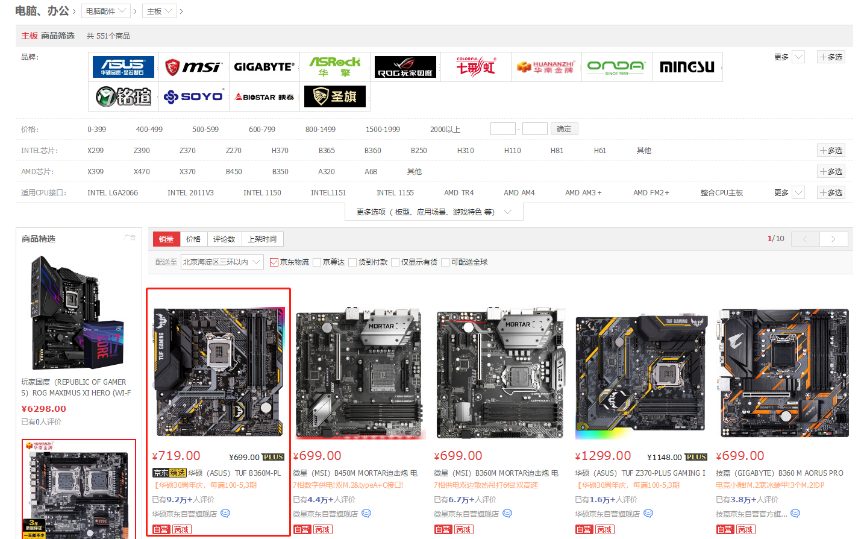Select the Colorful 七彩虹 brand logo
The image size is (867, 539).
tap(476, 67)
